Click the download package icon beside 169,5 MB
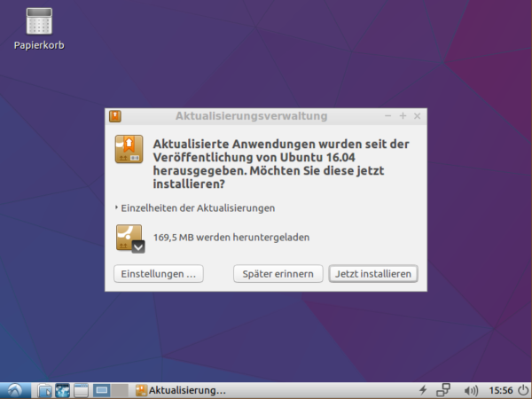The image size is (532, 399). [x=130, y=239]
